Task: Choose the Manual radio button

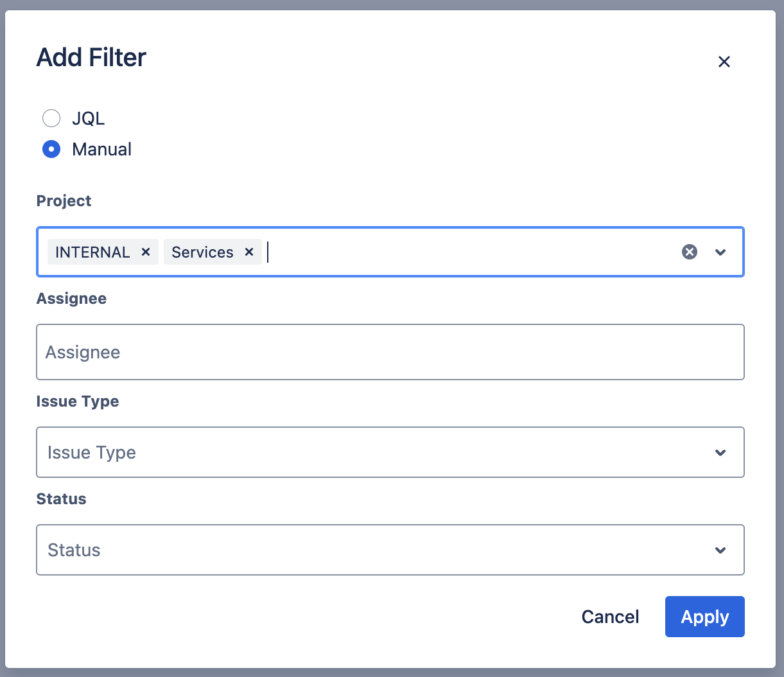Action: pyautogui.click(x=51, y=149)
